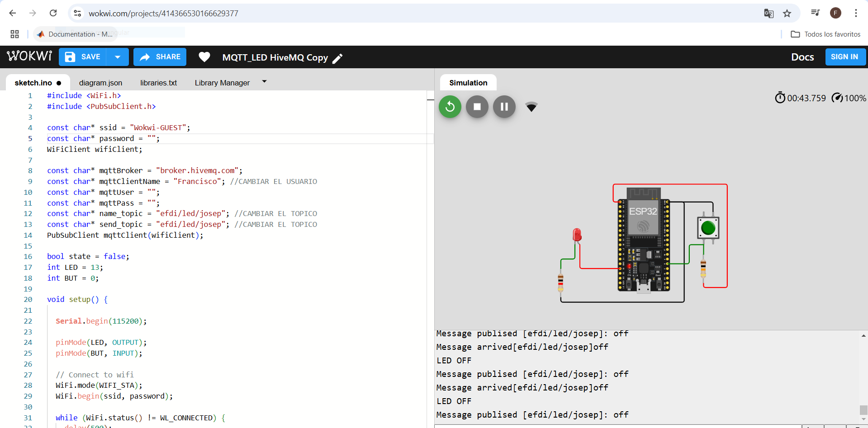Open the Chrome three-dot menu

point(856,13)
